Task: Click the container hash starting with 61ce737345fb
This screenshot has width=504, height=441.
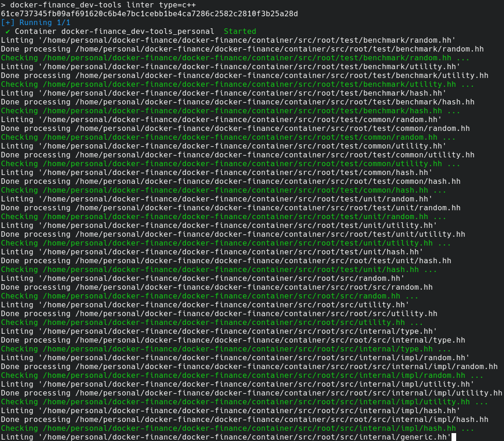Action: [149, 14]
